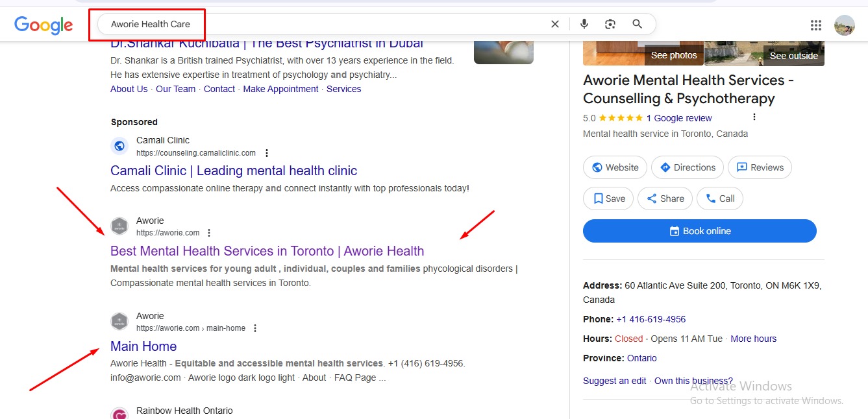Screen dimensions: 868x419
Task: Open the Google account profile picture
Action: click(x=844, y=25)
